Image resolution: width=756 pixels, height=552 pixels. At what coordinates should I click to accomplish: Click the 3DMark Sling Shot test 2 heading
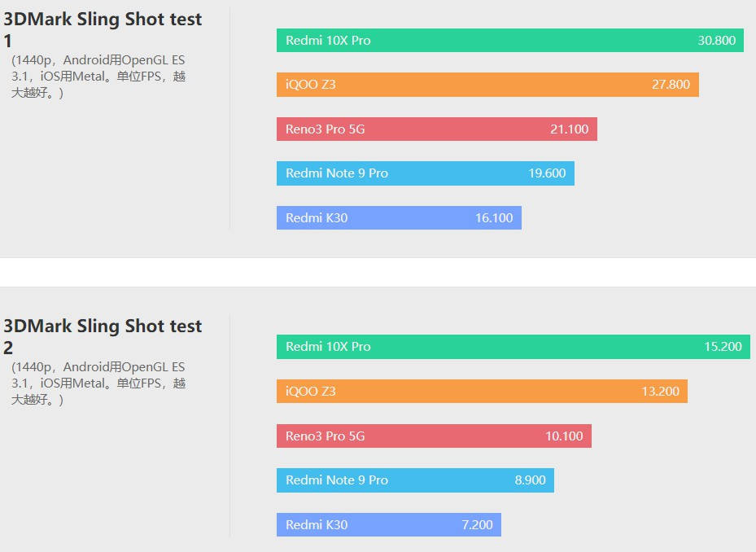[103, 336]
